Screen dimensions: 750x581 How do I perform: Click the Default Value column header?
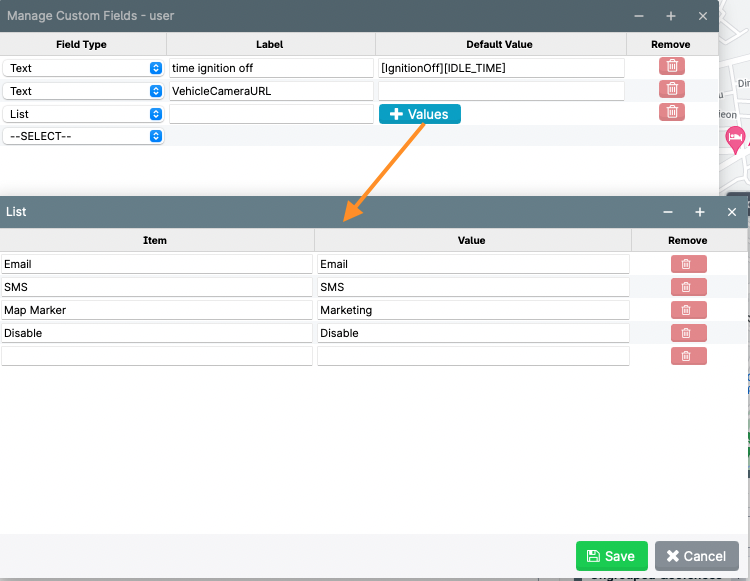pyautogui.click(x=499, y=44)
